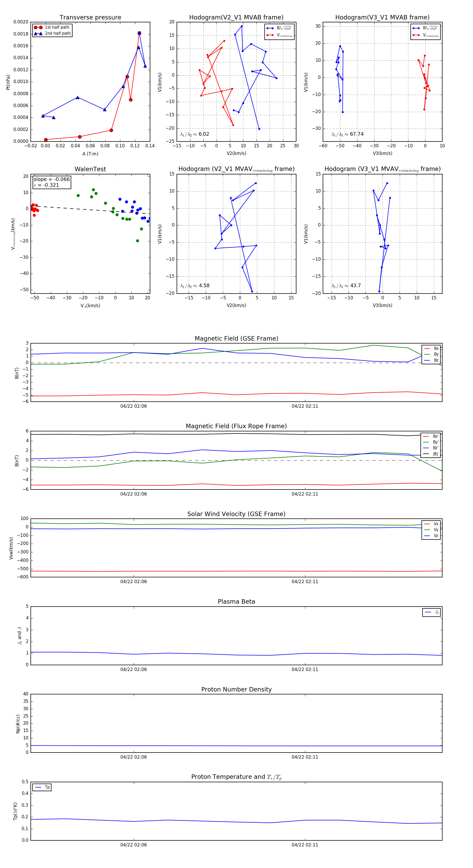The height and width of the screenshot is (868, 473).
Task: Click the "Solar Wind Velocity (GSE Frame)" title
Action: 236,514
